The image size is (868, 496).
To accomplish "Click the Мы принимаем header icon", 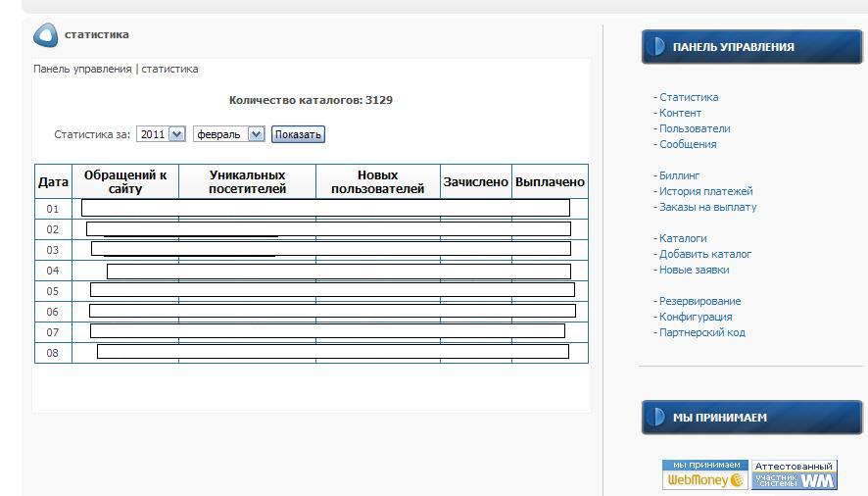I will click(x=656, y=417).
